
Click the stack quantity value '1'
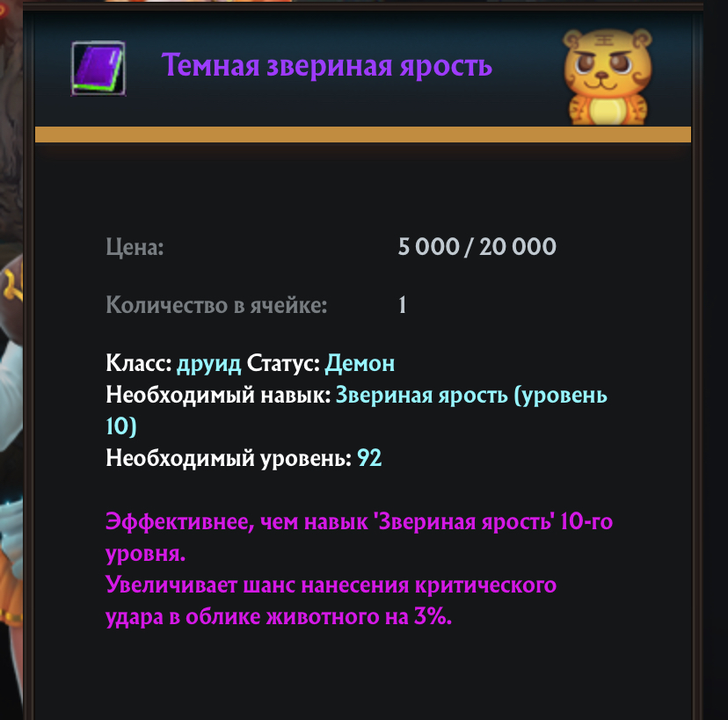pos(402,305)
